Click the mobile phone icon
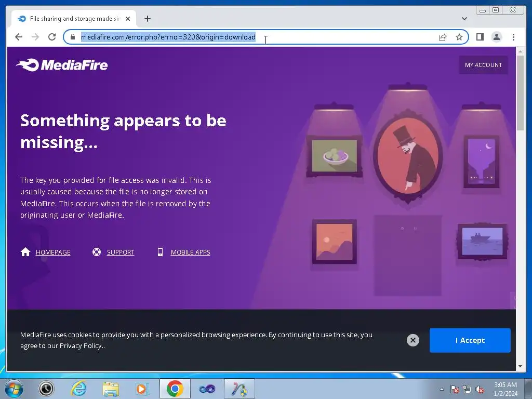The height and width of the screenshot is (399, 532). [160, 252]
